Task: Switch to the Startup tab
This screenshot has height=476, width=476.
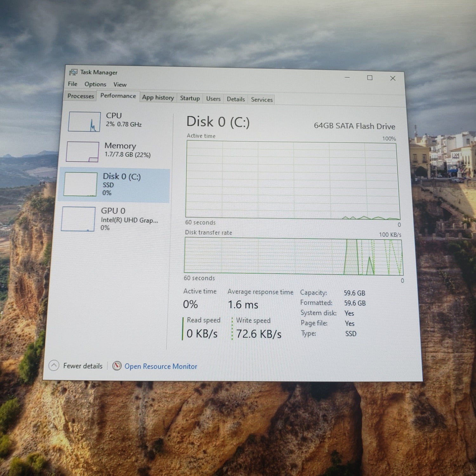Action: tap(190, 98)
